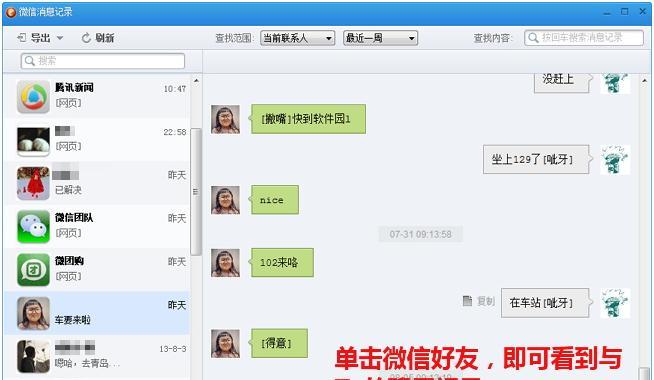Click the chat pane scroll up arrow
This screenshot has width=654, height=380.
tap(645, 80)
